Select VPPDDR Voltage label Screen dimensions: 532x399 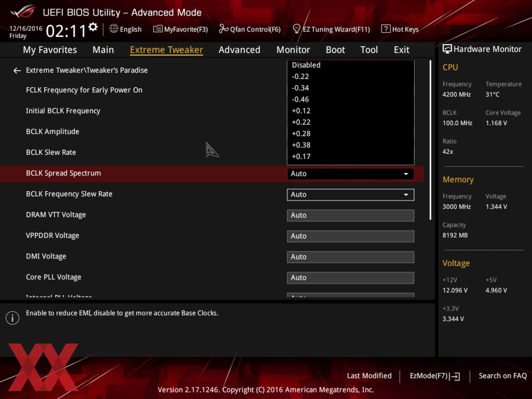point(52,235)
